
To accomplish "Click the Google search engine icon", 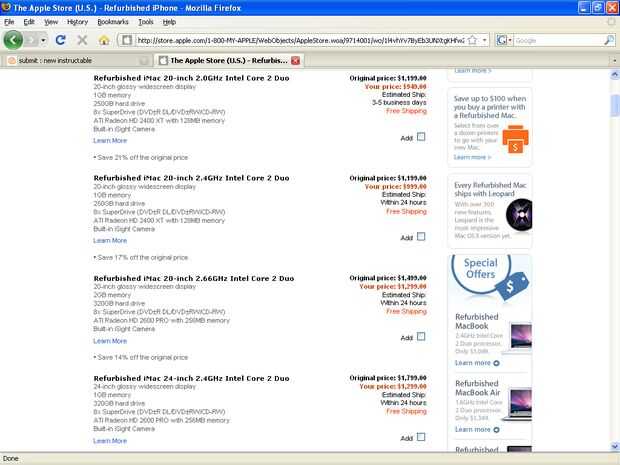I will pyautogui.click(x=502, y=40).
